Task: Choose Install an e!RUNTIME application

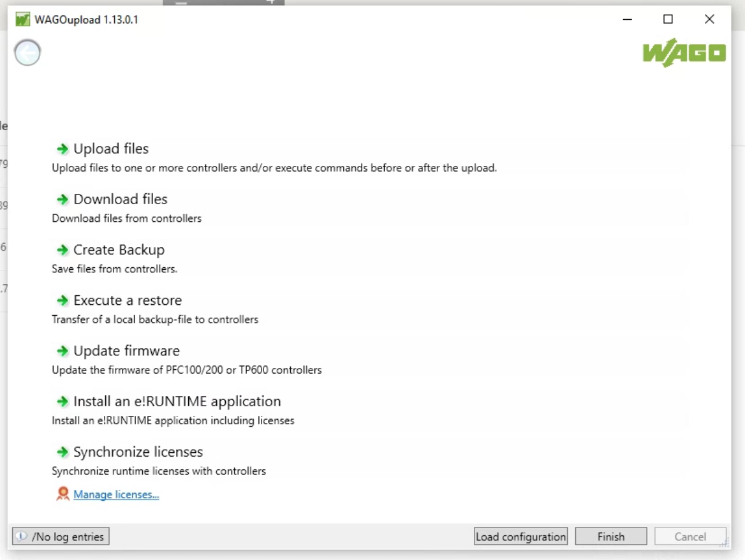Action: point(177,401)
